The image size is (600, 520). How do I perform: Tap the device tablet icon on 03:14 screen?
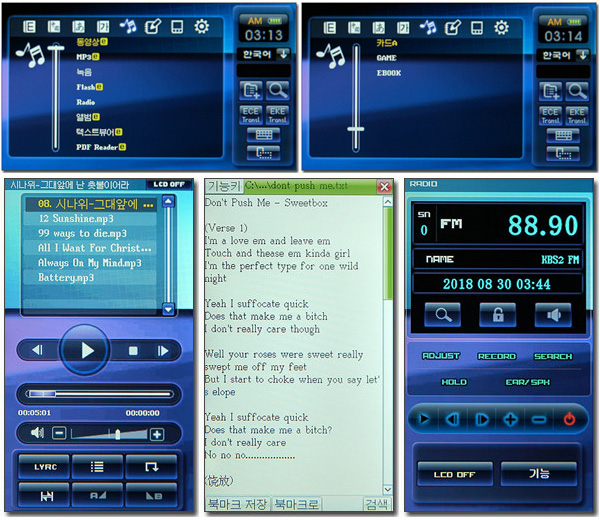(477, 28)
